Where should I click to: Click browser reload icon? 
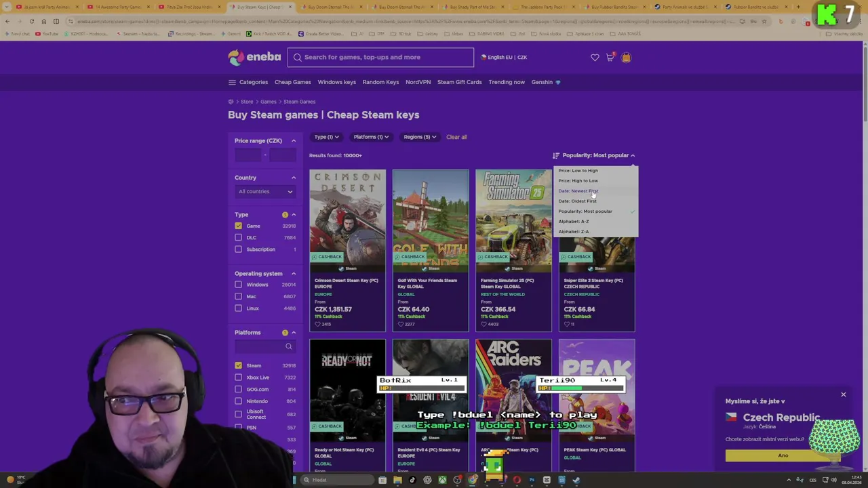coord(31,21)
